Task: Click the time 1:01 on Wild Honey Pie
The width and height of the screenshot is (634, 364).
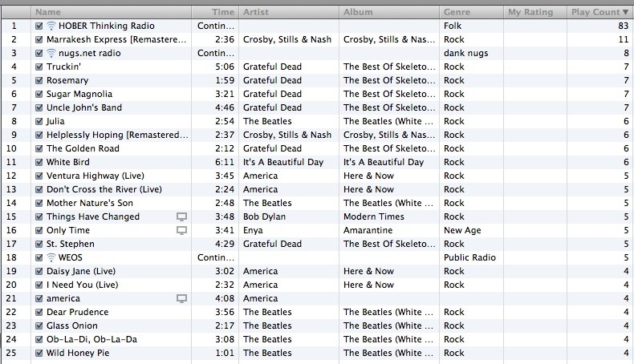Action: tap(225, 353)
